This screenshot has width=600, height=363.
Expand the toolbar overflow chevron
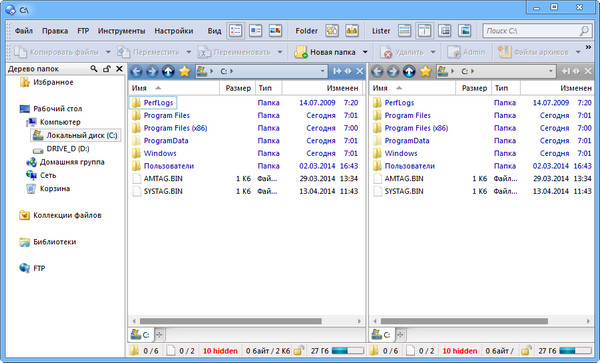(x=589, y=47)
